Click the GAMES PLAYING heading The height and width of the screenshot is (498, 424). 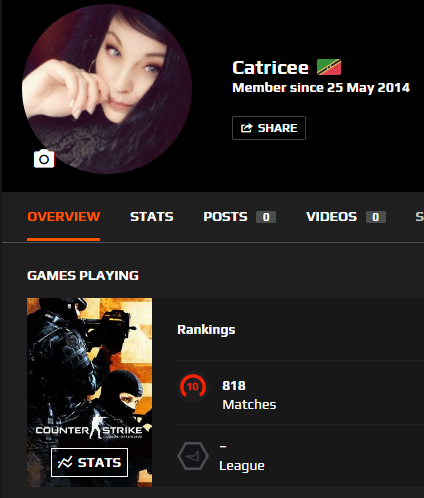coord(83,276)
